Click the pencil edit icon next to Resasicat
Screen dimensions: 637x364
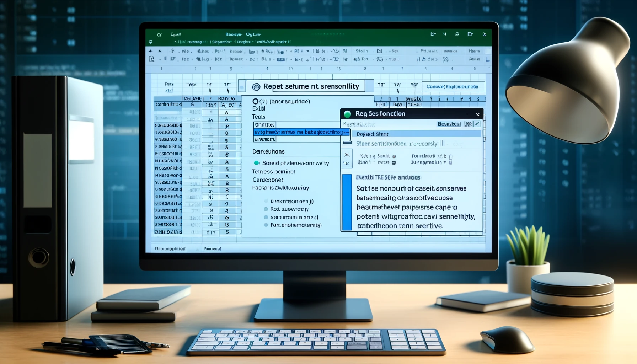(x=477, y=124)
